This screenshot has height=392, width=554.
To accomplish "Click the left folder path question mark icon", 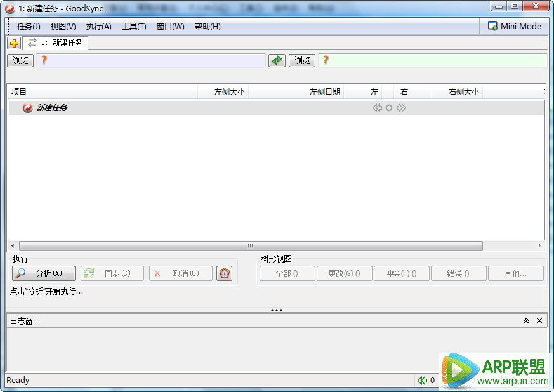I will click(43, 60).
